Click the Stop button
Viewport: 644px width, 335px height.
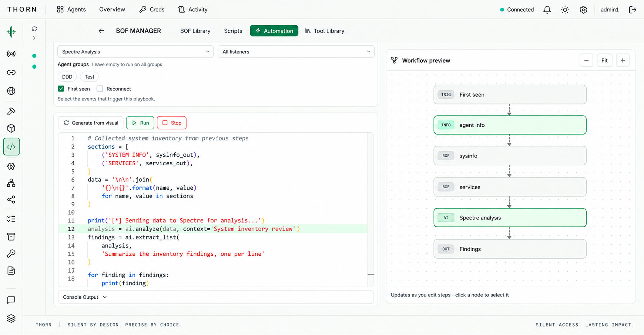[172, 123]
